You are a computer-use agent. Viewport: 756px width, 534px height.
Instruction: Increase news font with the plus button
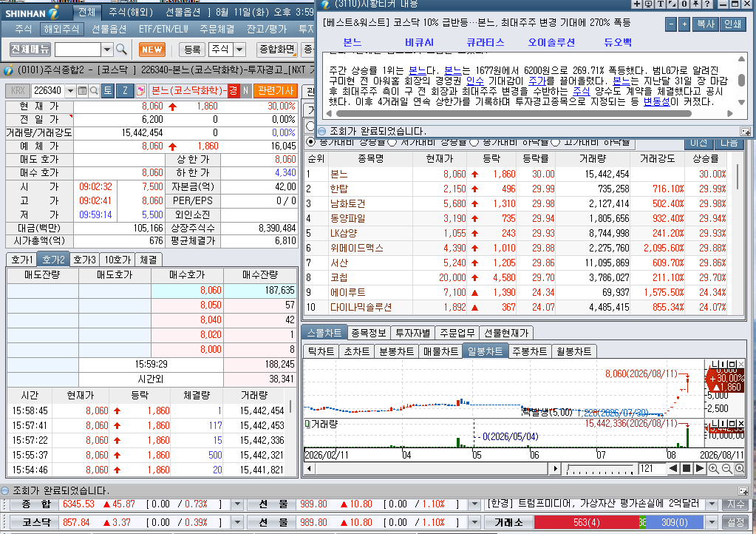pos(684,24)
